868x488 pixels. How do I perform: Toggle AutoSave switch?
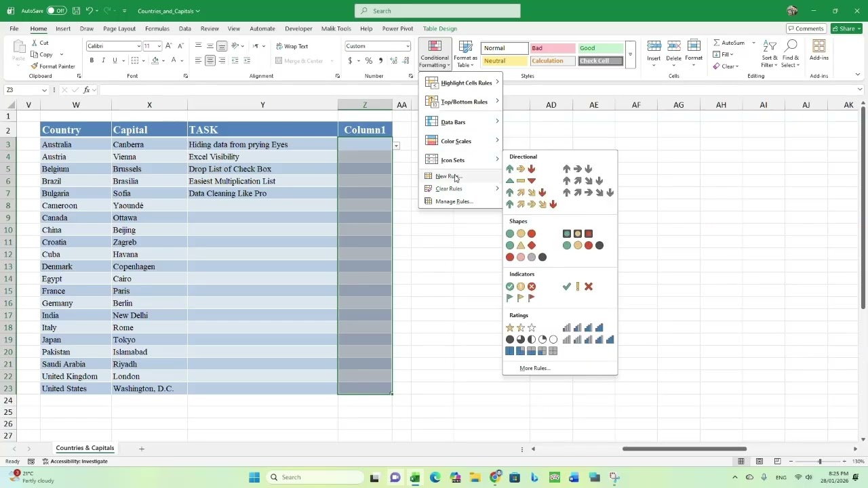click(56, 11)
